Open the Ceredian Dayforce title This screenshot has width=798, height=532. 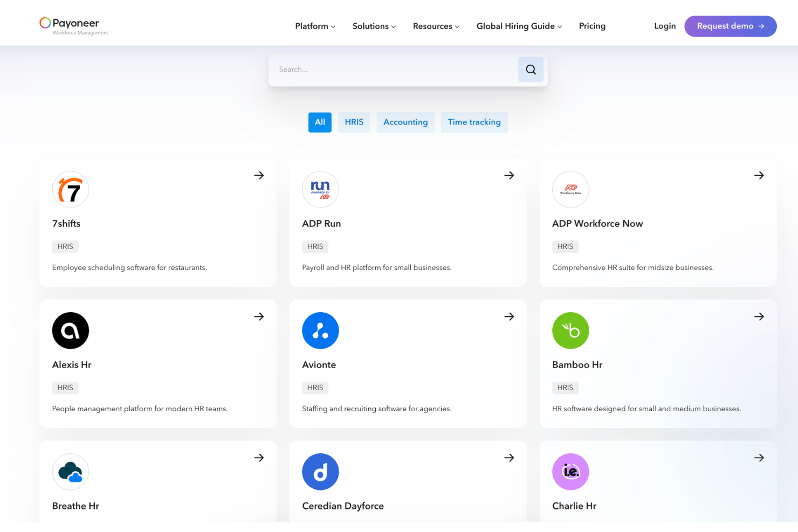pyautogui.click(x=343, y=506)
